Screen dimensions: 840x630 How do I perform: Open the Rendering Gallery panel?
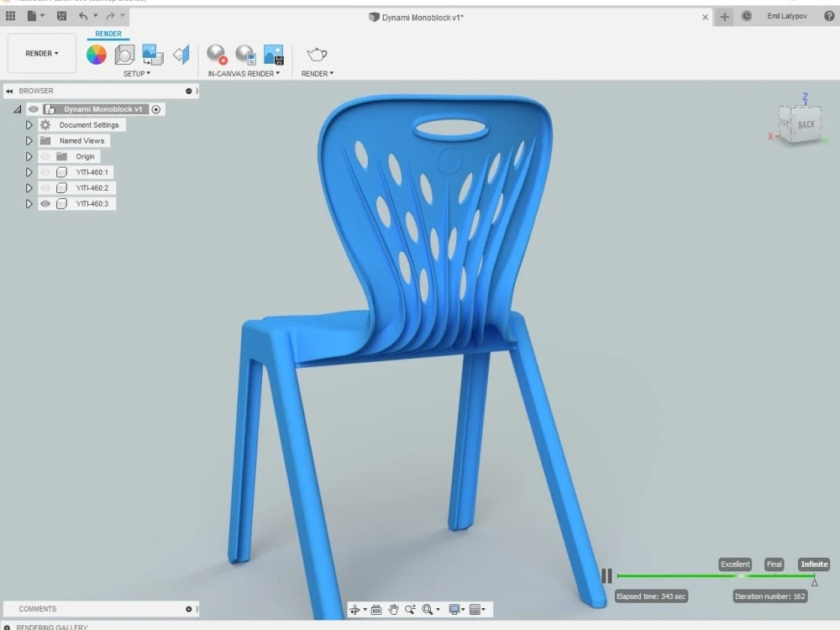(51, 627)
